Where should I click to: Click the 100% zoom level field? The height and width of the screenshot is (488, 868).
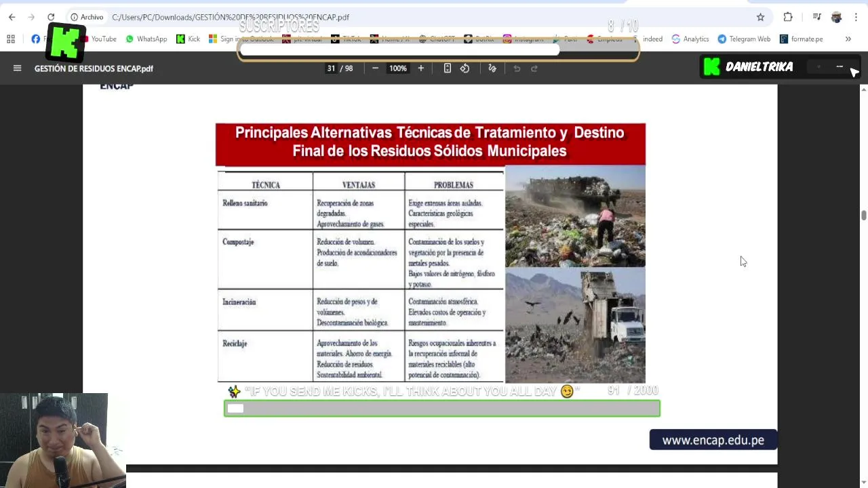(398, 68)
